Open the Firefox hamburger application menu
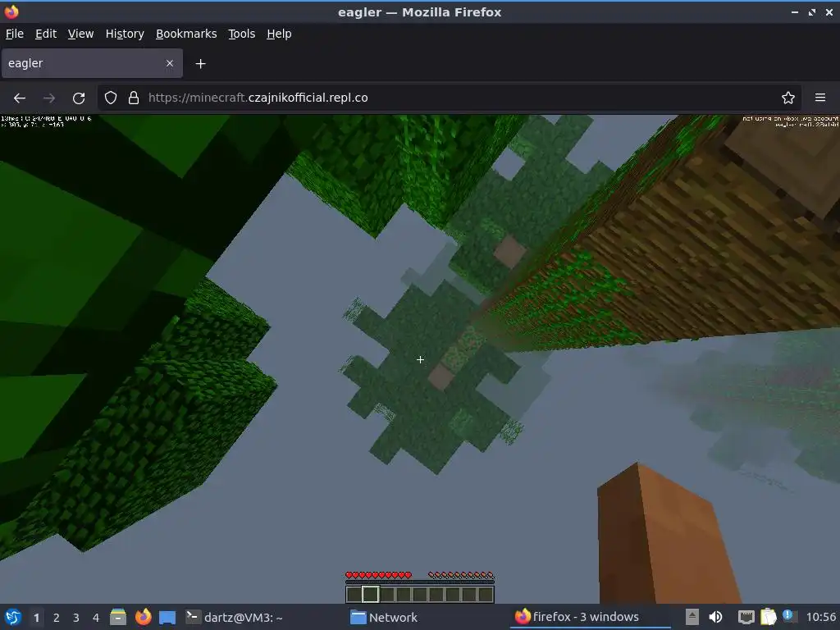This screenshot has height=630, width=840. click(x=820, y=98)
